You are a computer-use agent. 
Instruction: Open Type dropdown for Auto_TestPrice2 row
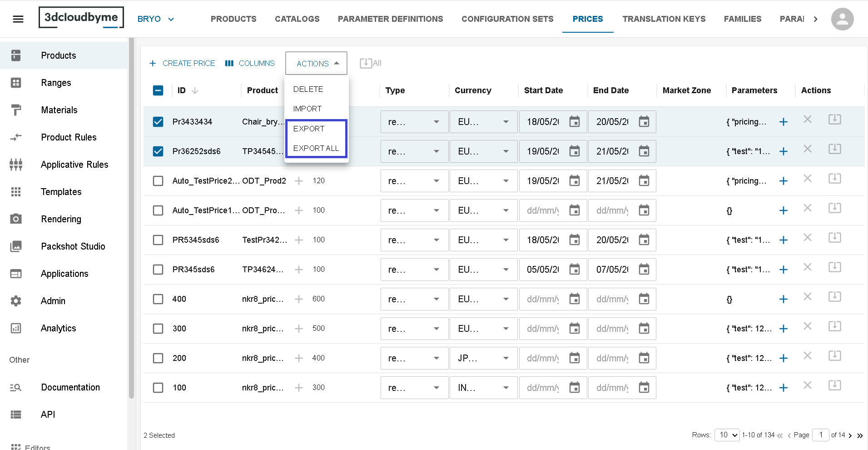pos(415,181)
